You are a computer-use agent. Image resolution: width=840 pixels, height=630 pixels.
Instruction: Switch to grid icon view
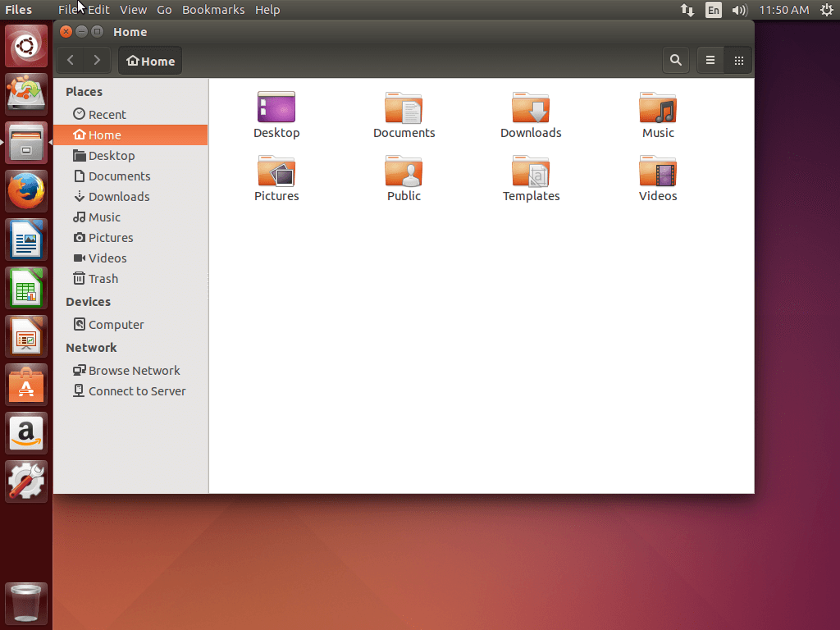tap(739, 60)
